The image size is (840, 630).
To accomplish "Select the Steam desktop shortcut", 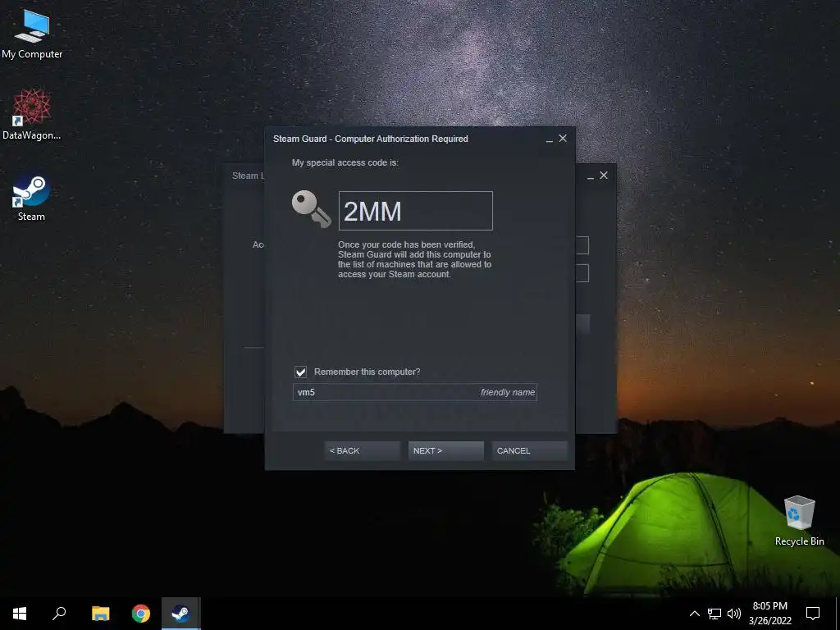I will [31, 197].
